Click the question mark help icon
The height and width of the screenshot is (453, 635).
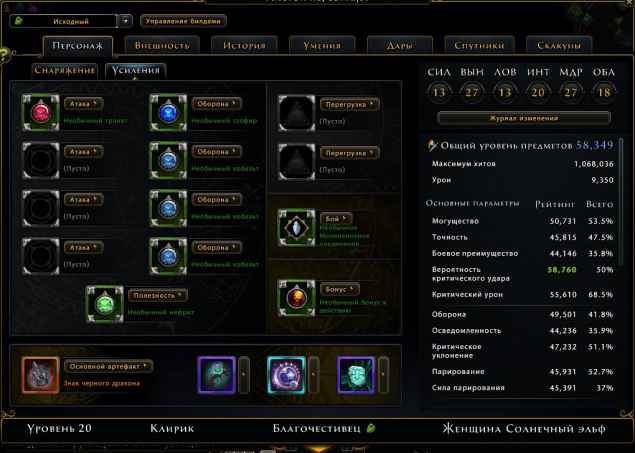(4, 55)
